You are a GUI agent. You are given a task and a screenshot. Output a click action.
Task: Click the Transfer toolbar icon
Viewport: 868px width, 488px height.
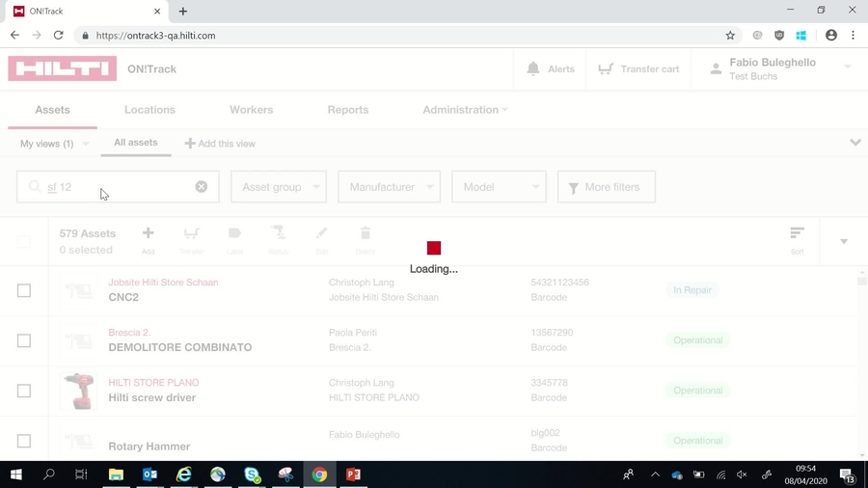192,233
